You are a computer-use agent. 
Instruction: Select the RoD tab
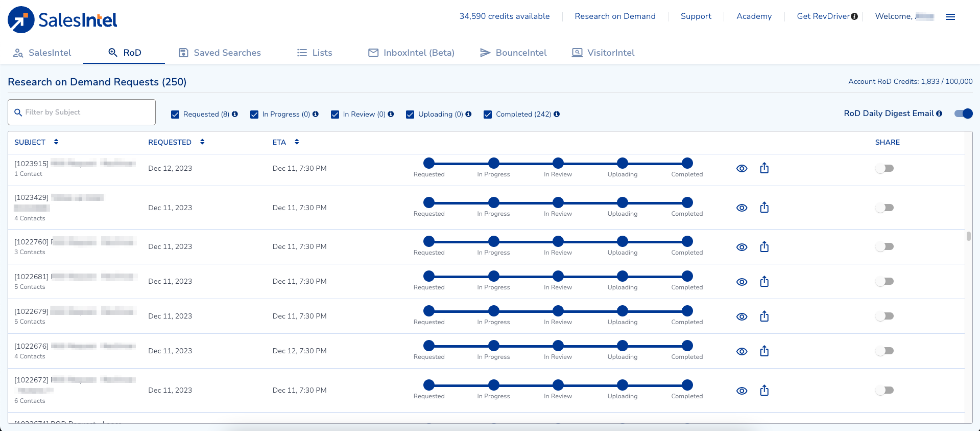coord(124,53)
